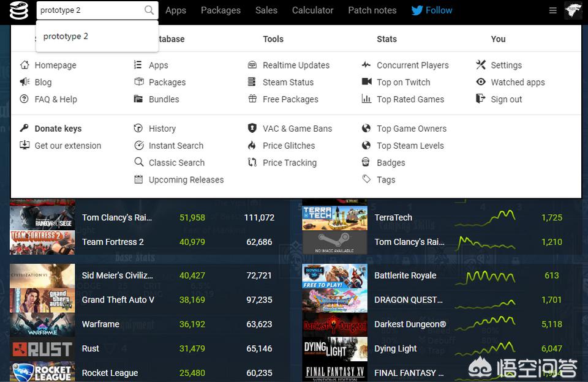The height and width of the screenshot is (382, 588).
Task: Click the Price Glitches flame icon
Action: (252, 145)
